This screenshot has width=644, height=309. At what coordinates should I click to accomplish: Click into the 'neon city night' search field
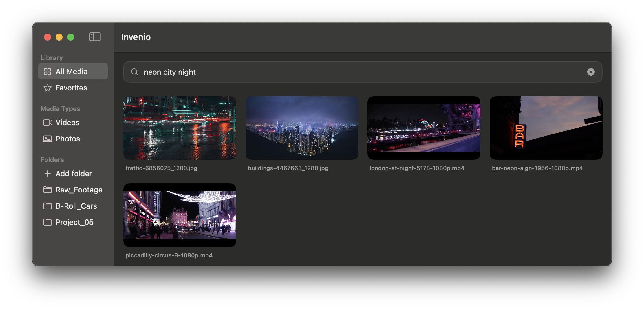(x=363, y=72)
